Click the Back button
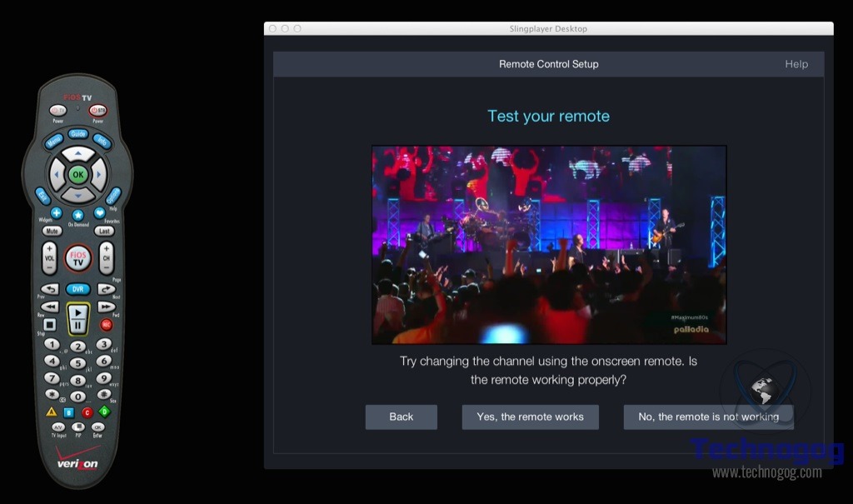853x504 pixels. point(401,417)
